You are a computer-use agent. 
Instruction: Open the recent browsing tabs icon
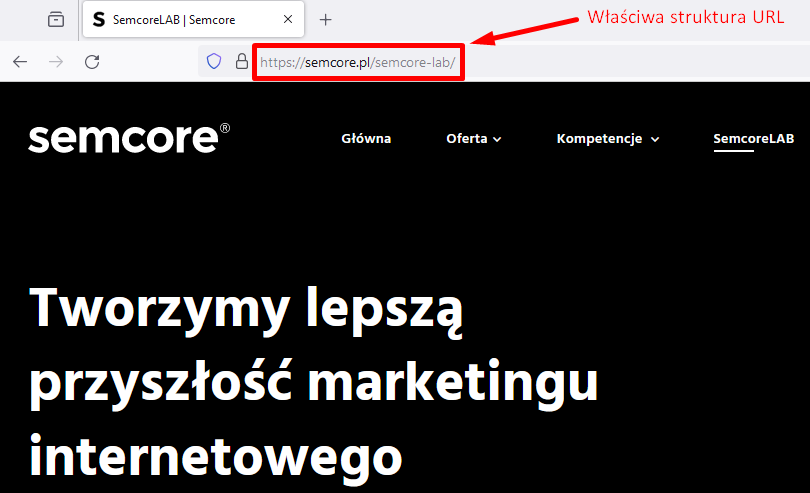click(x=56, y=20)
